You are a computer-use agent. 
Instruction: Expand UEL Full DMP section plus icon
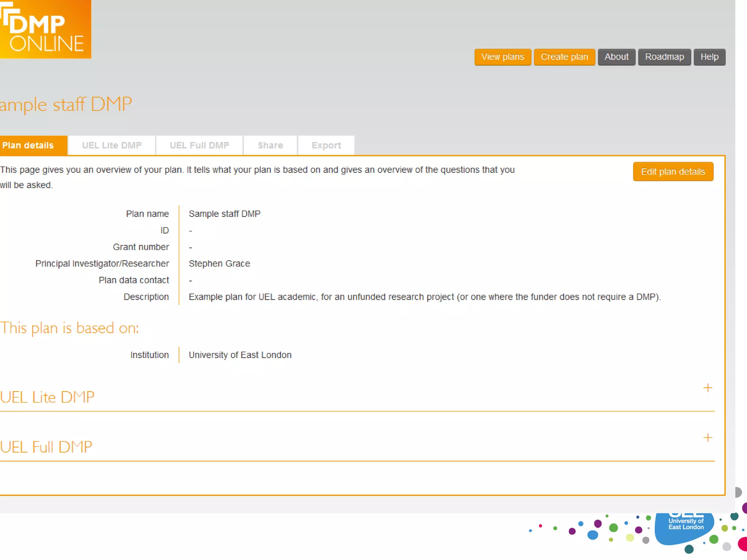708,437
